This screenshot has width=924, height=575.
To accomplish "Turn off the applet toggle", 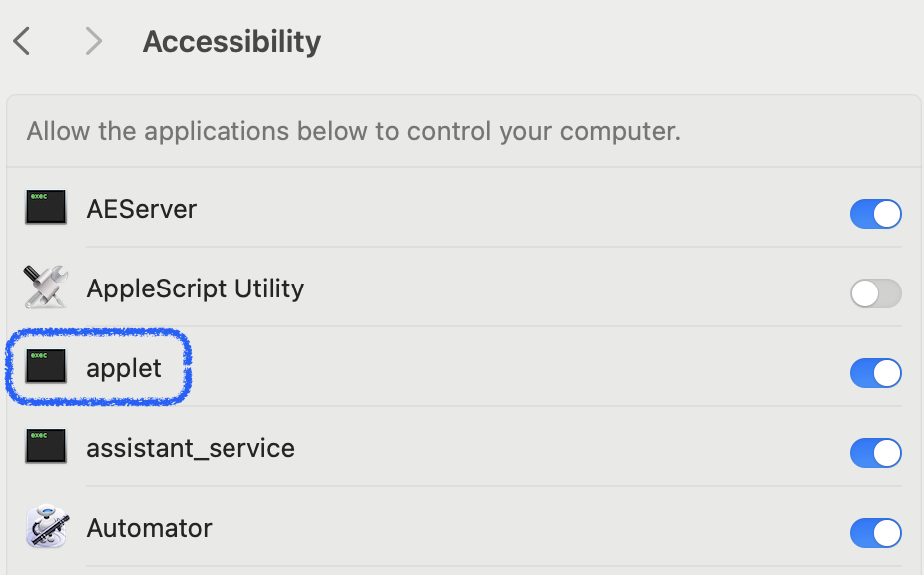I will [876, 373].
